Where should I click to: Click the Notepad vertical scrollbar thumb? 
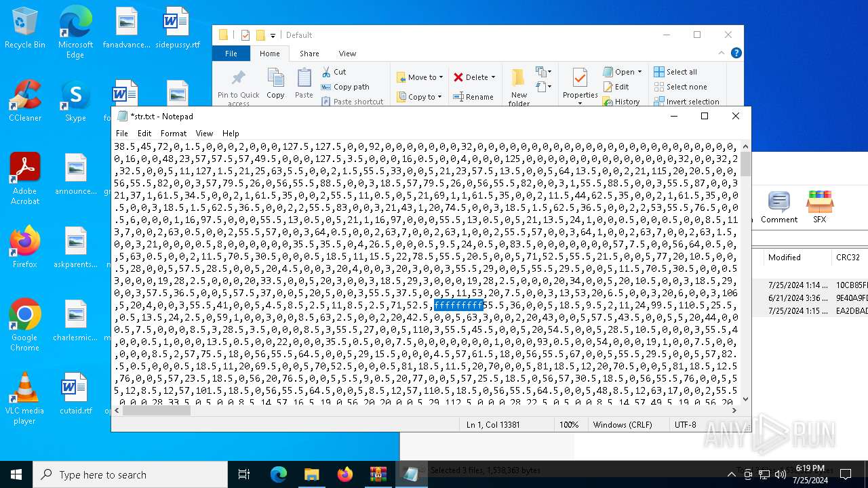pyautogui.click(x=746, y=164)
